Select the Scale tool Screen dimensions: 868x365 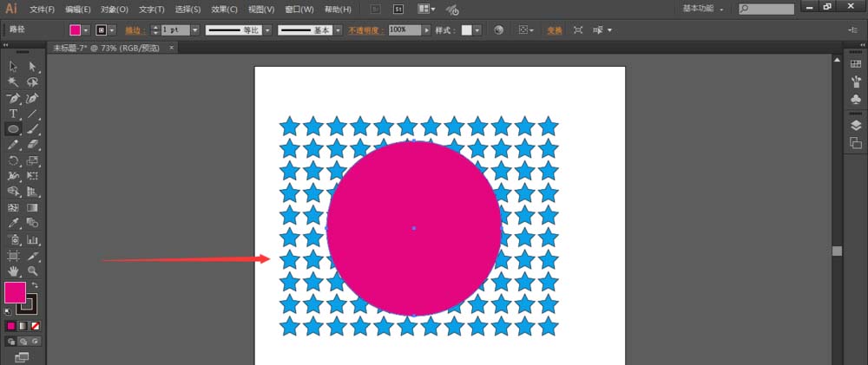[33, 161]
